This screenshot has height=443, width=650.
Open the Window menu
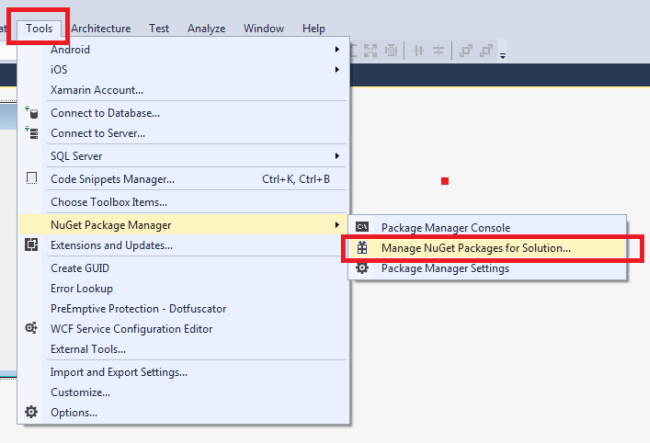[x=264, y=28]
